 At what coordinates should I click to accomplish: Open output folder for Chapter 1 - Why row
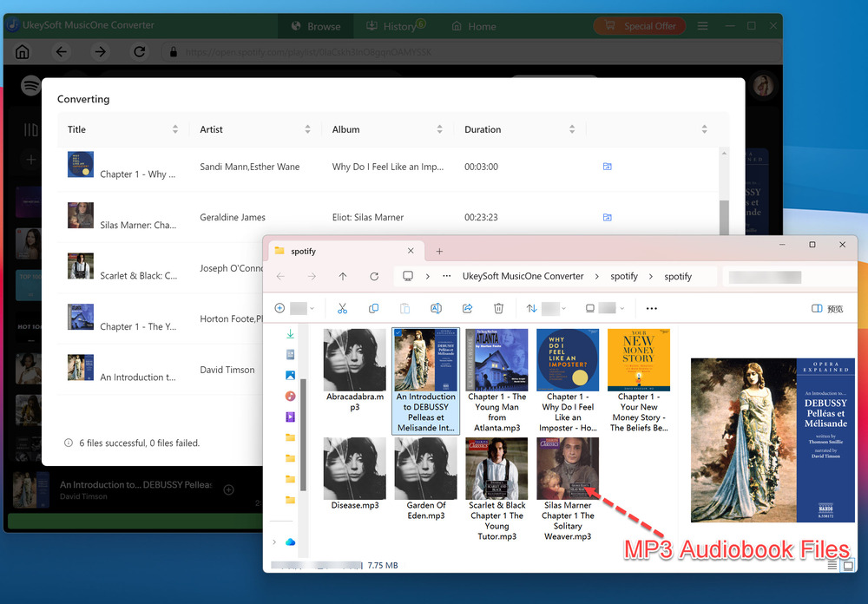click(608, 166)
